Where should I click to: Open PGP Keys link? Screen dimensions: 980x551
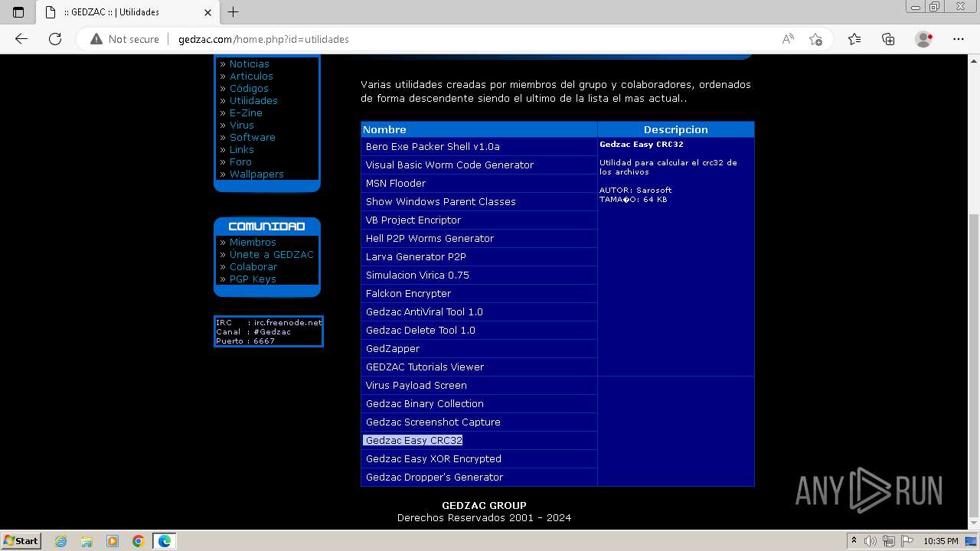pyautogui.click(x=253, y=279)
